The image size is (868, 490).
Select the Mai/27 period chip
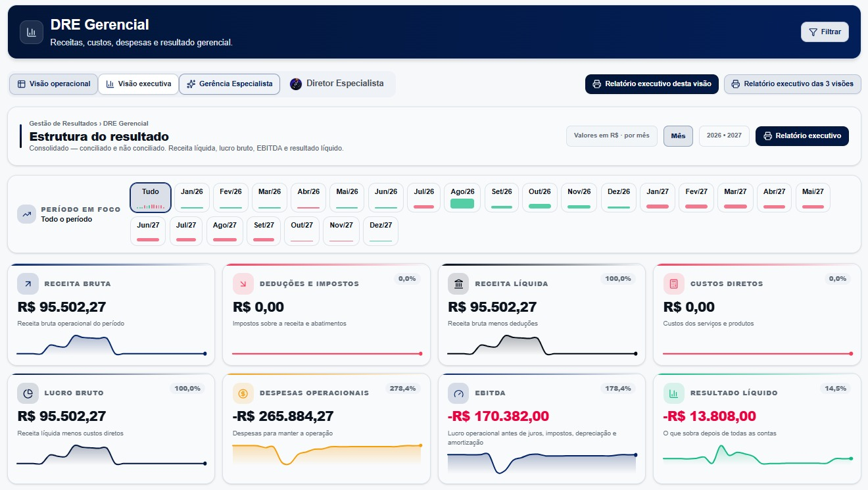click(x=813, y=197)
